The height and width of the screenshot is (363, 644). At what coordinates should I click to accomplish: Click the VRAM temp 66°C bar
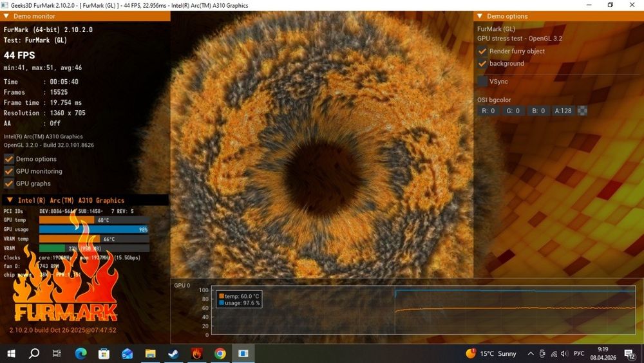click(x=94, y=239)
